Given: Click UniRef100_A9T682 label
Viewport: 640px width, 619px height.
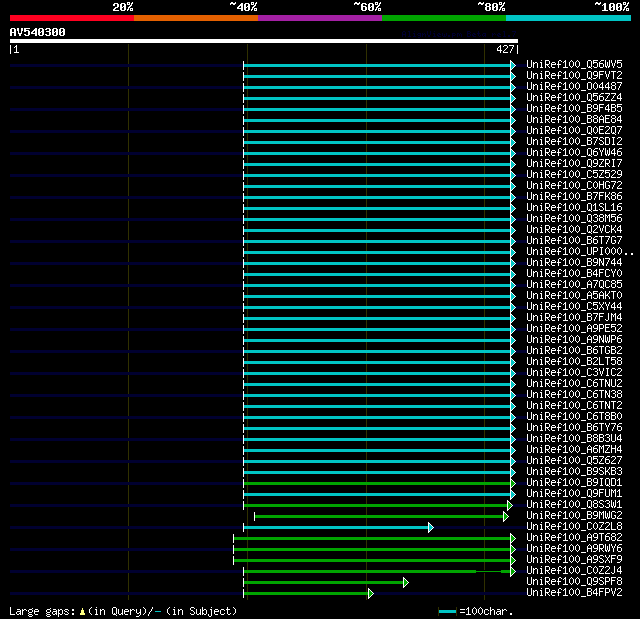Looking at the screenshot, I should (x=574, y=538).
